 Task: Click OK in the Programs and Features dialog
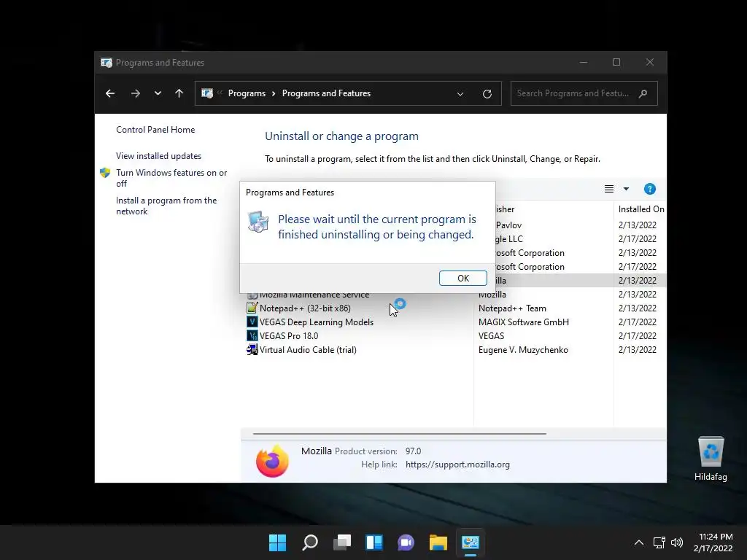[x=462, y=278]
